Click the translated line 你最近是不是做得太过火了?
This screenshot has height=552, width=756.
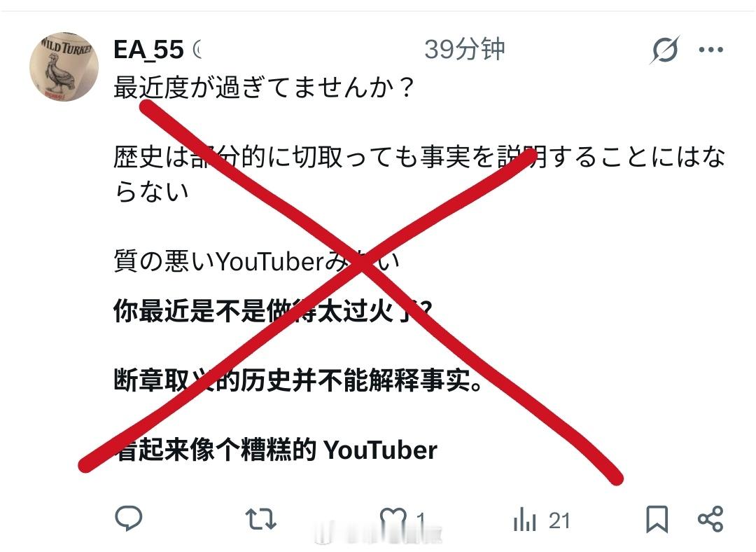coord(273,310)
